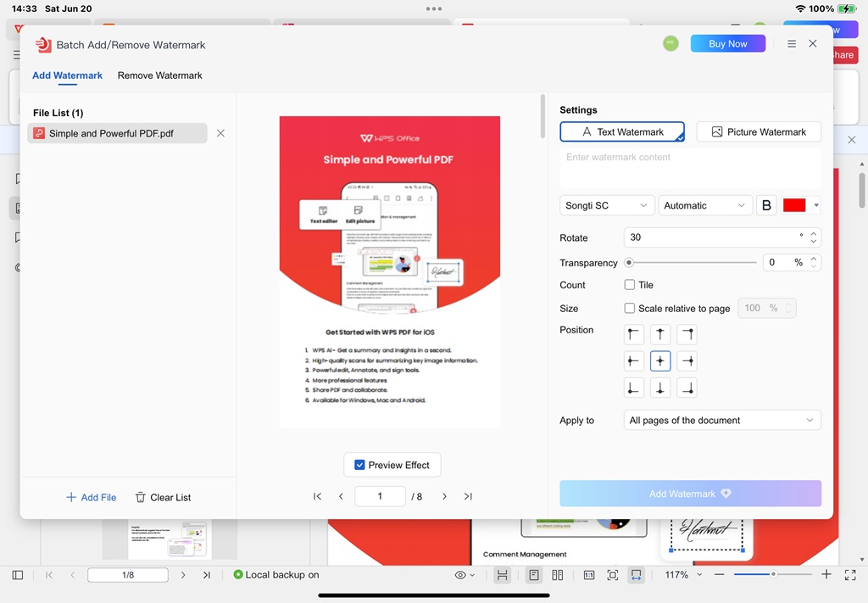
Task: Select bottom-center watermark position
Action: pyautogui.click(x=659, y=388)
